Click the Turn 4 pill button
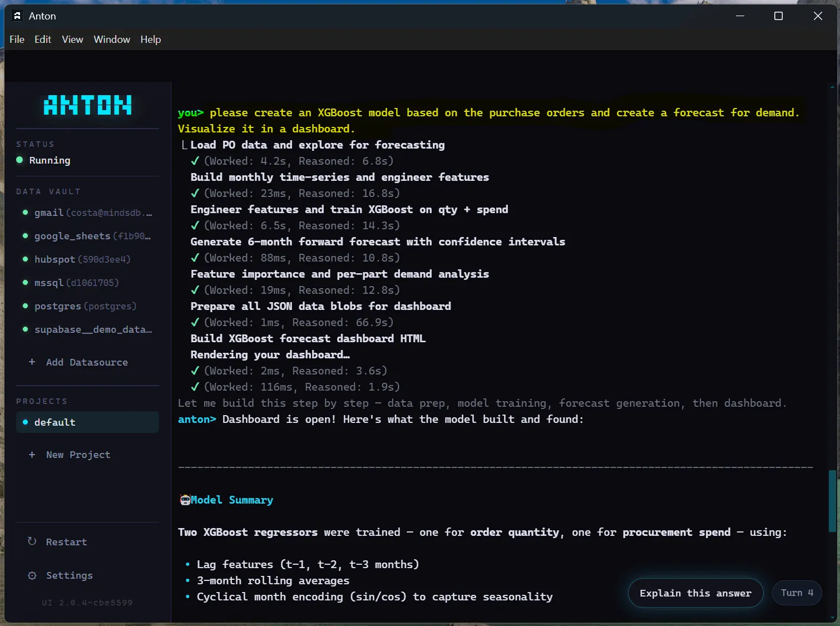 point(797,593)
